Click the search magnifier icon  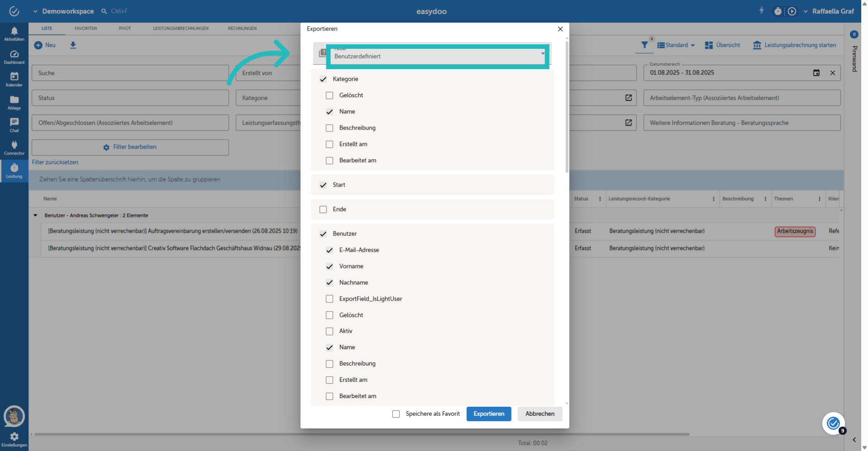[104, 11]
